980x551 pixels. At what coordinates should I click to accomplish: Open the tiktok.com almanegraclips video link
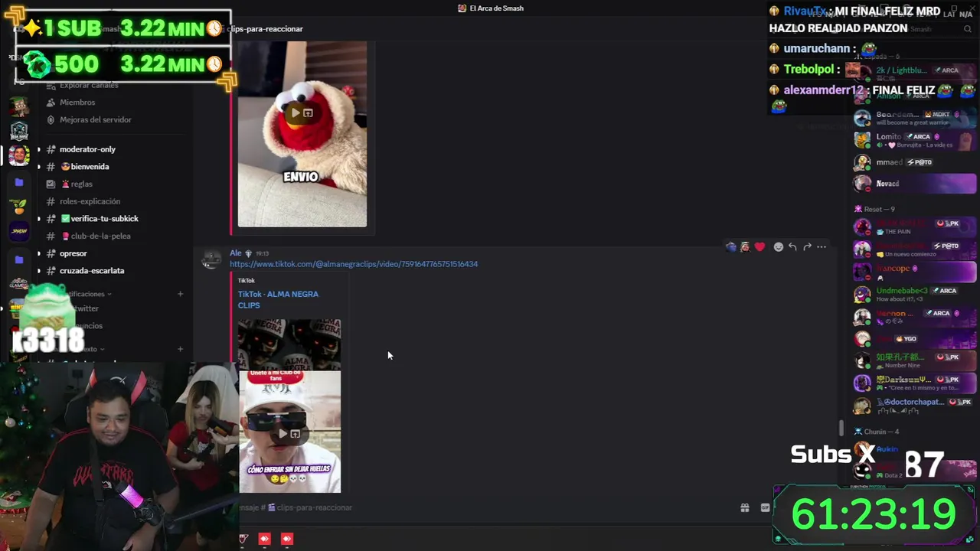pos(354,264)
